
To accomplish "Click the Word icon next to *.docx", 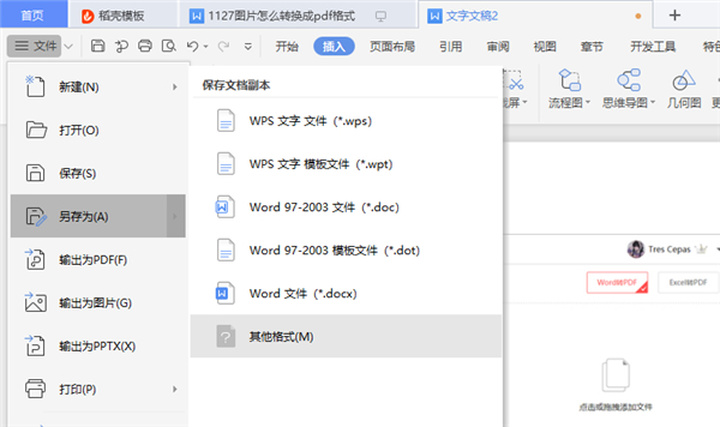I will 225,293.
